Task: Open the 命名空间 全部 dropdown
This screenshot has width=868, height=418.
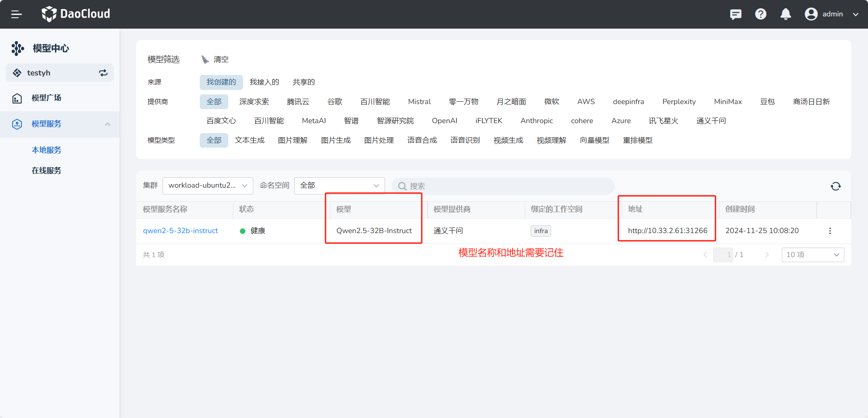Action: [x=340, y=185]
